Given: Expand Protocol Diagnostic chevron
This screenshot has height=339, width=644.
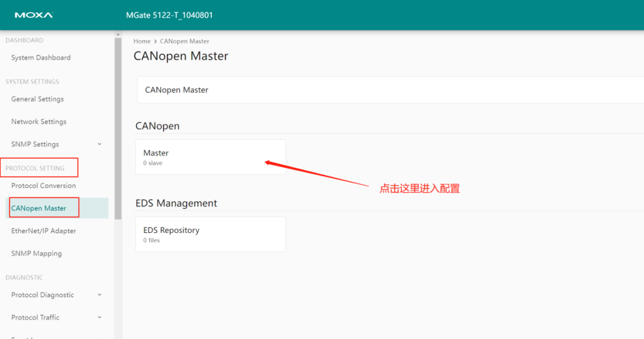Looking at the screenshot, I should pyautogui.click(x=100, y=295).
